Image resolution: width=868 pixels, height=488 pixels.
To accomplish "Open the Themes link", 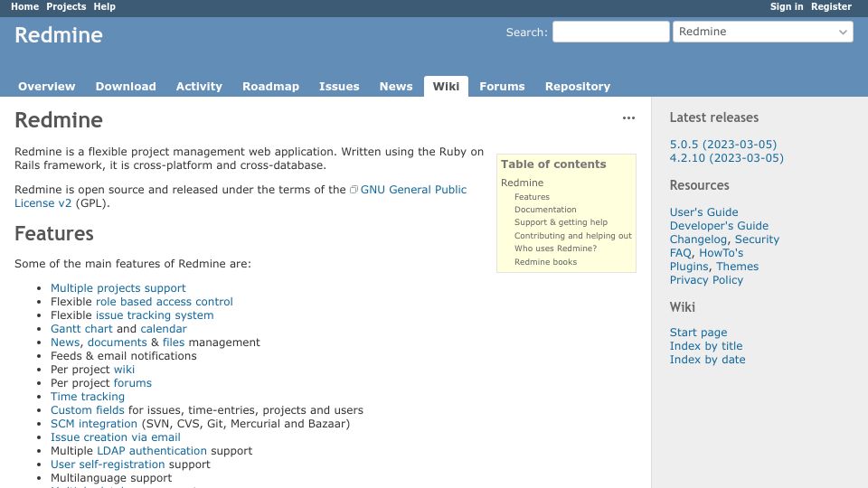I will [738, 267].
